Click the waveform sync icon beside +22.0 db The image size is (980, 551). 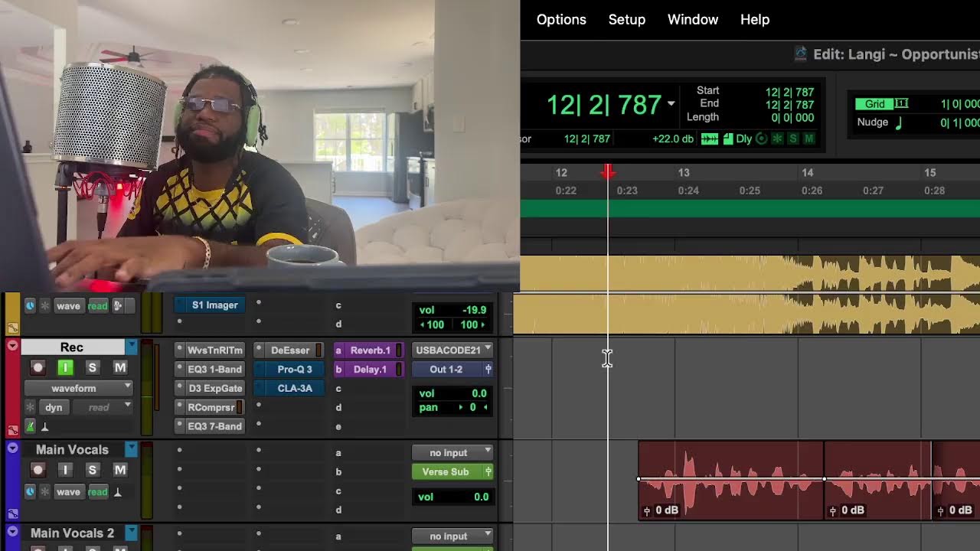tap(710, 139)
